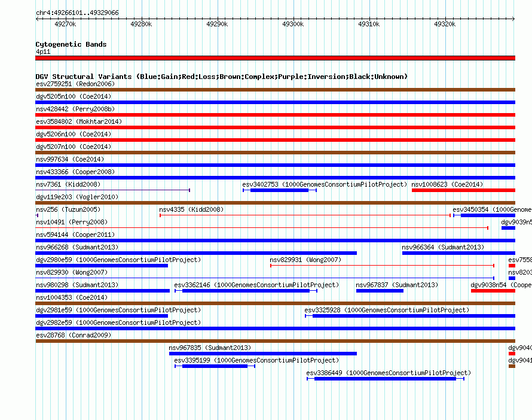Click the esv3362146 1000Genomes label
The image size is (532, 420).
[x=256, y=285]
